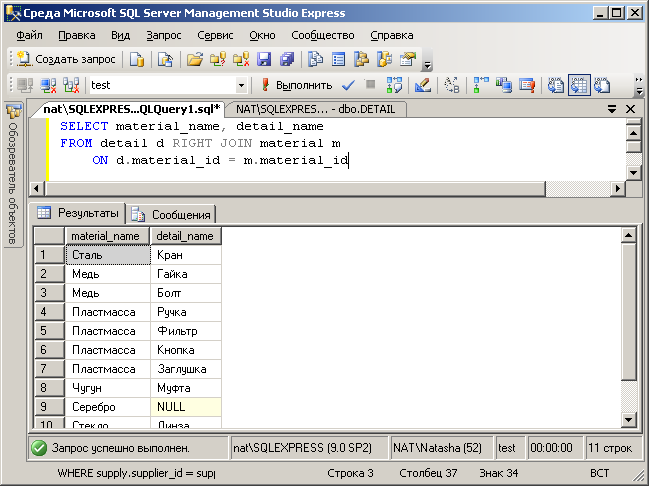Click the detail_name column header

[185, 236]
